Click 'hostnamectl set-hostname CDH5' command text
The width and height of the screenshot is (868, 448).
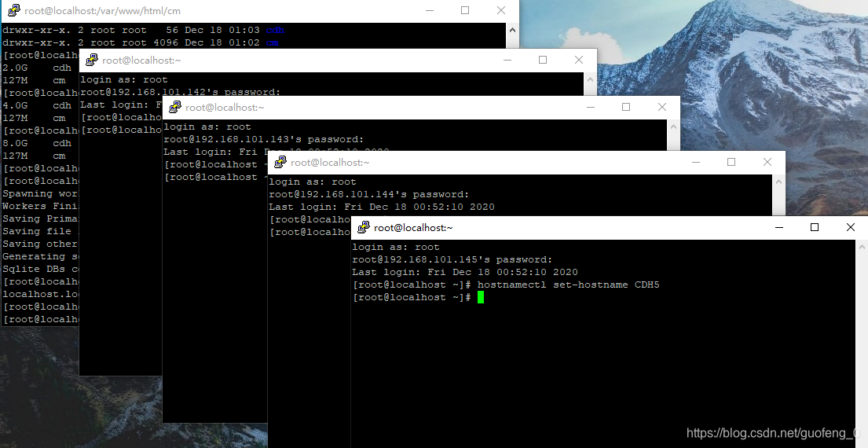(569, 285)
